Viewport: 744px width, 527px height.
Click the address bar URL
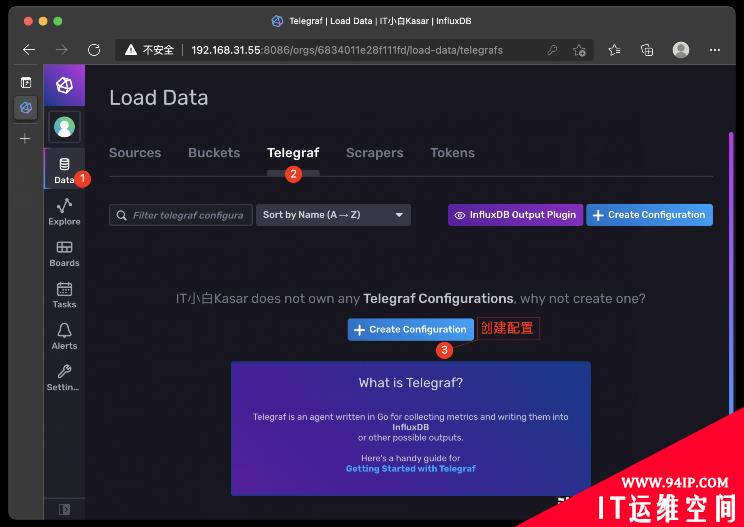tap(347, 50)
